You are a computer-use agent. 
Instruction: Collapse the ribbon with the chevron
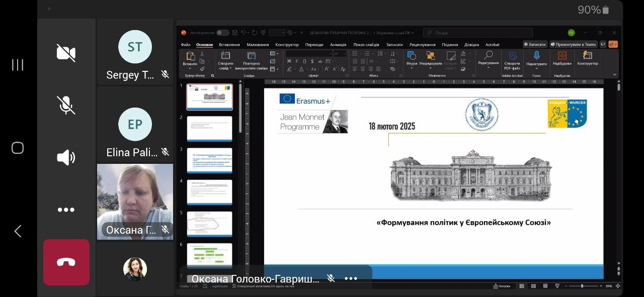[x=614, y=75]
